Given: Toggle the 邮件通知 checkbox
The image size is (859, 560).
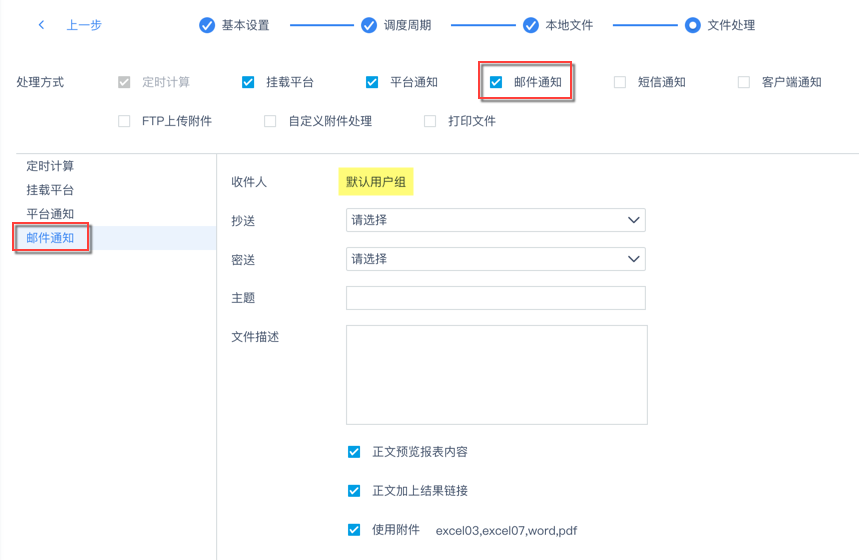Looking at the screenshot, I should coord(496,82).
